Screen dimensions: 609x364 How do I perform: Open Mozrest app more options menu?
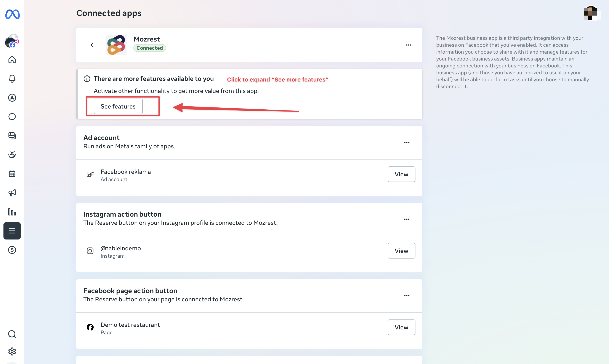pyautogui.click(x=409, y=45)
